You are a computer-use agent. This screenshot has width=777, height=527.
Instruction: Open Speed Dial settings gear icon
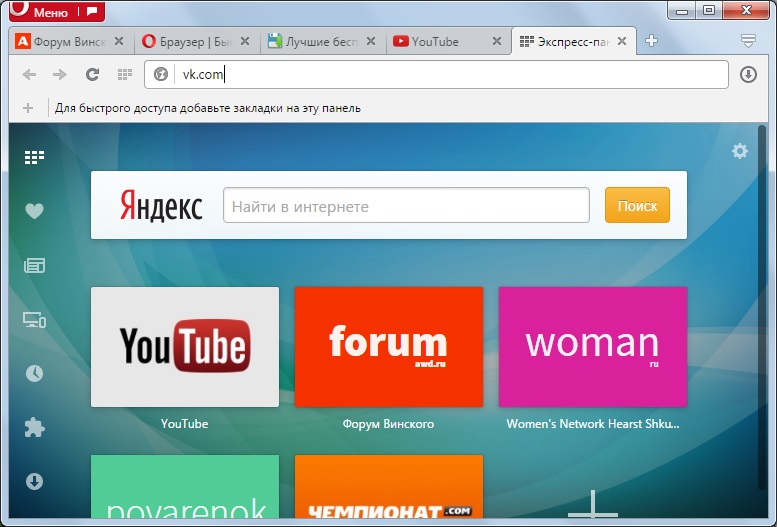[x=739, y=151]
